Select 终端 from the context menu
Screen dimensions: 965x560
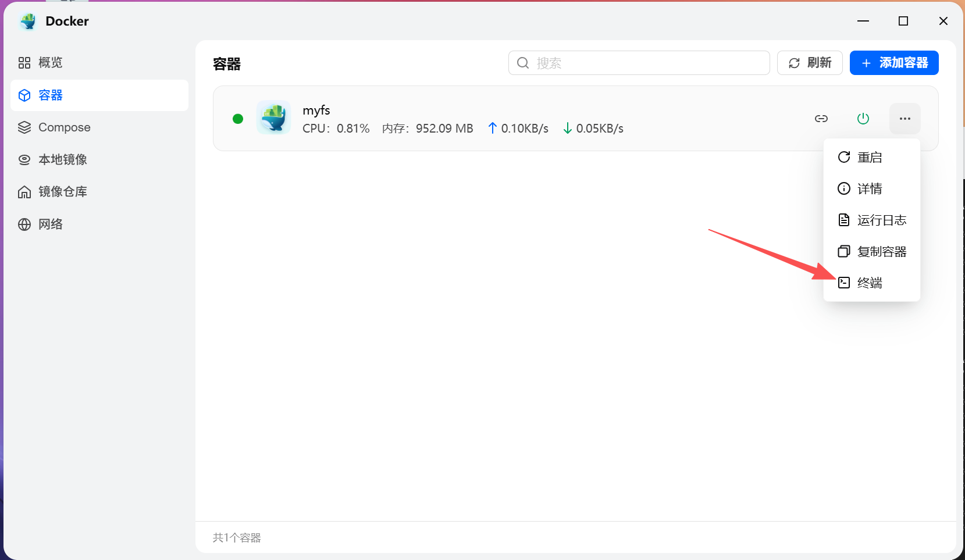(870, 283)
